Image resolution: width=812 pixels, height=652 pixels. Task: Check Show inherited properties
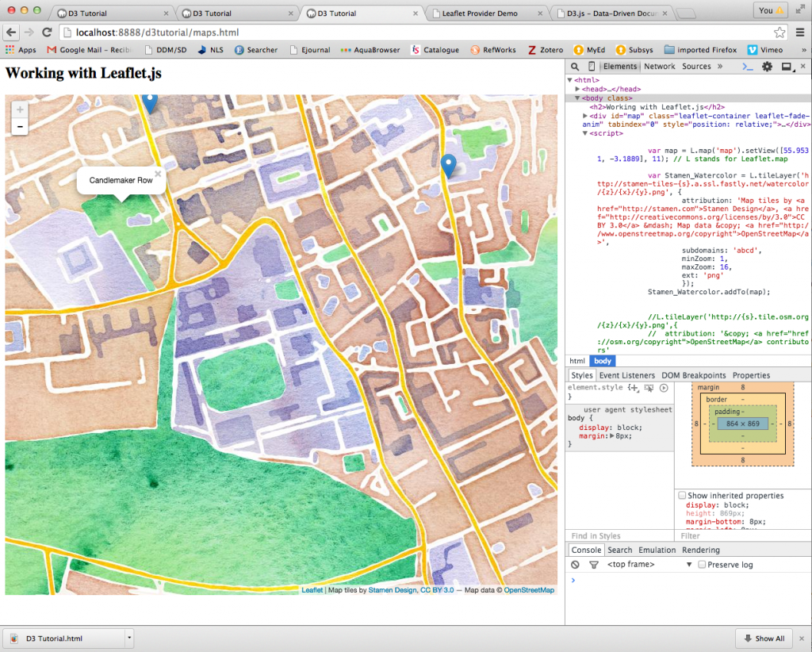tap(682, 495)
